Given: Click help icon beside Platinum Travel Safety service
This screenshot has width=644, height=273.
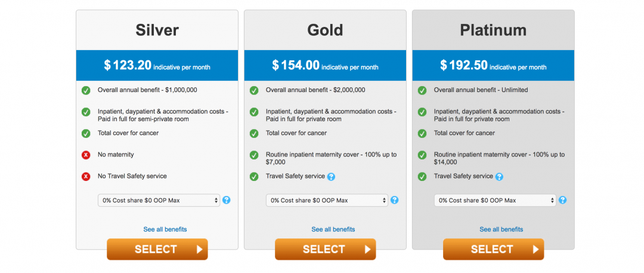Looking at the screenshot, I should point(499,177).
